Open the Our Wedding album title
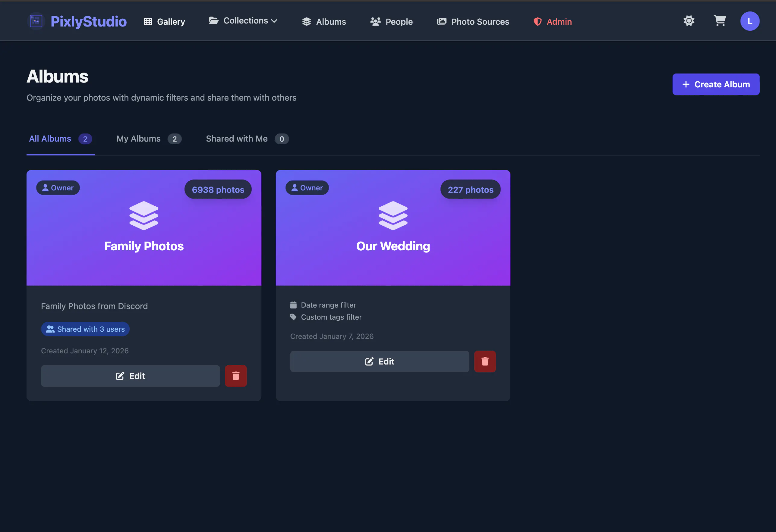The height and width of the screenshot is (532, 776). point(393,246)
